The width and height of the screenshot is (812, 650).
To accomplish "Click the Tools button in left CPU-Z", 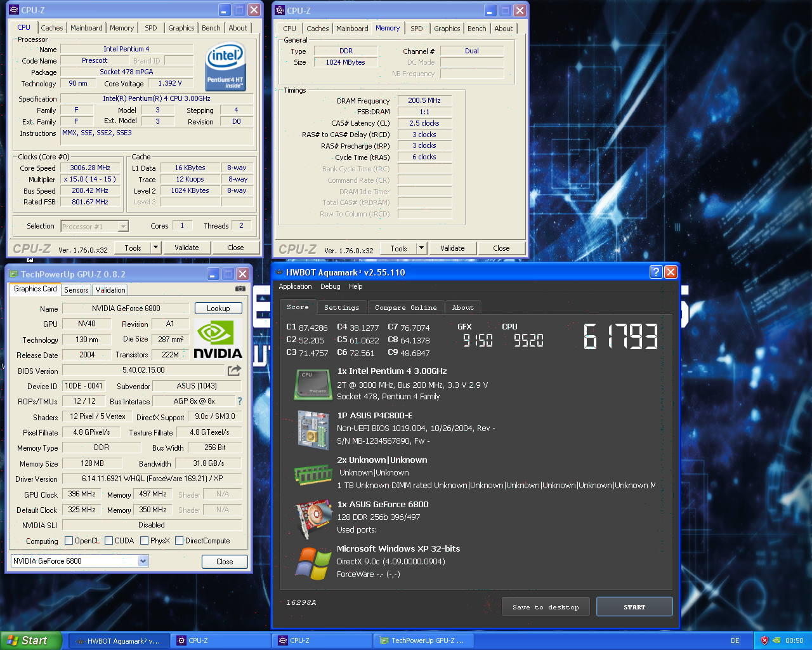I will point(133,248).
